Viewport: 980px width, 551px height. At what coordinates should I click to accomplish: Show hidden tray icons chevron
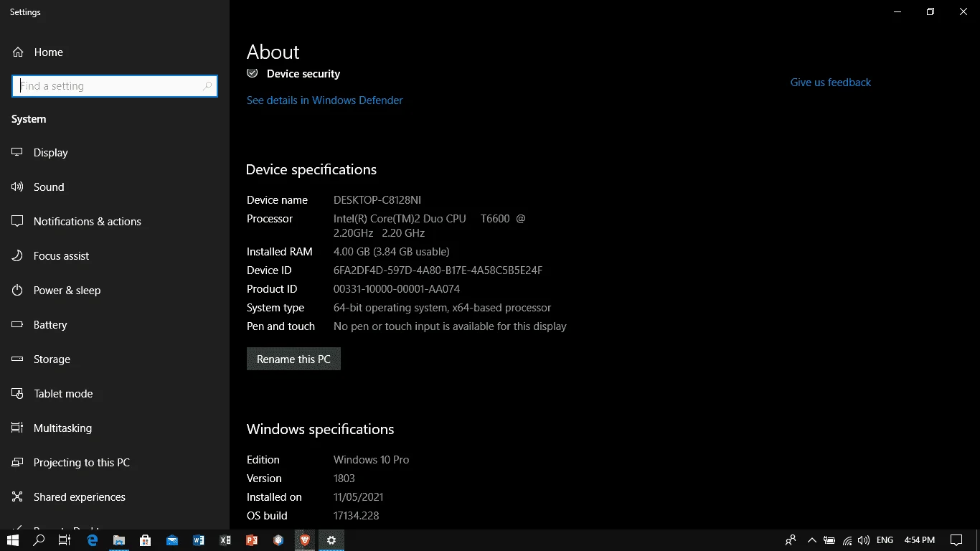tap(812, 540)
